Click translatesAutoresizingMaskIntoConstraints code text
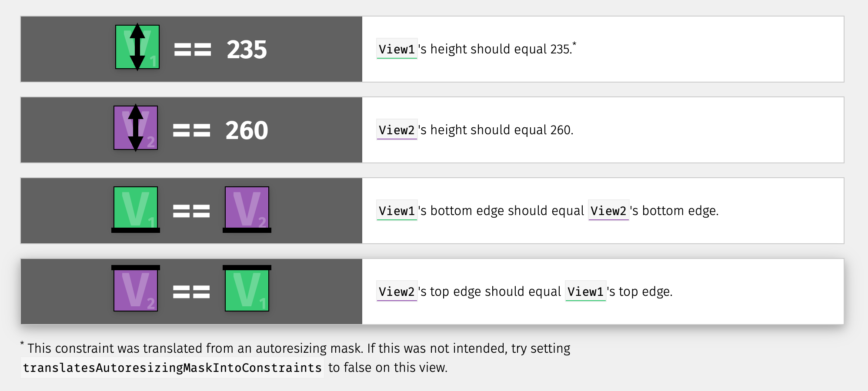This screenshot has height=391, width=868. (x=172, y=368)
